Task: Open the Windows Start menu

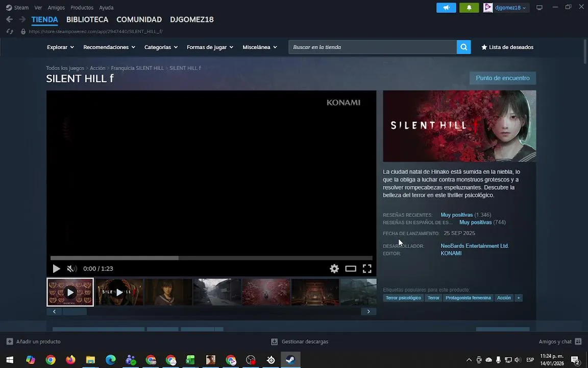Action: [10, 360]
